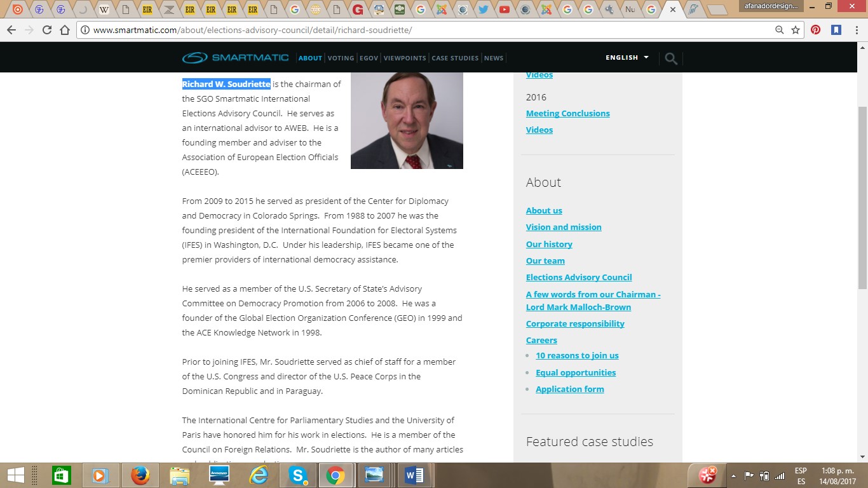Open words from Chairman Malloch-Brown link
The width and height of the screenshot is (868, 488).
pyautogui.click(x=593, y=301)
